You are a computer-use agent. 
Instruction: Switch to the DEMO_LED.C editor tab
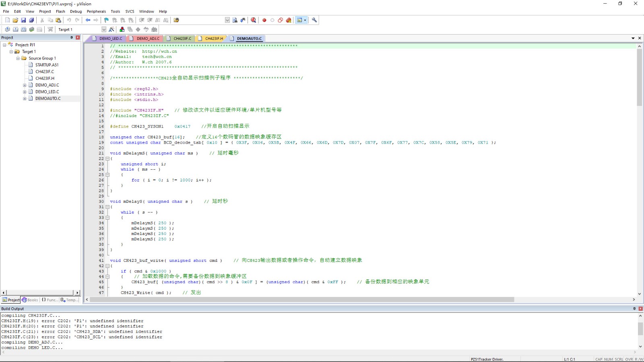click(108, 39)
